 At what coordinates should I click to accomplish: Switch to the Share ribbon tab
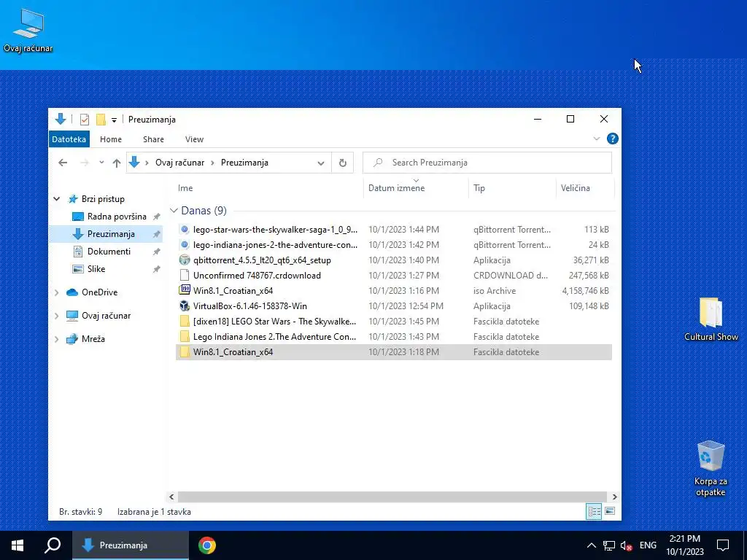click(x=153, y=139)
